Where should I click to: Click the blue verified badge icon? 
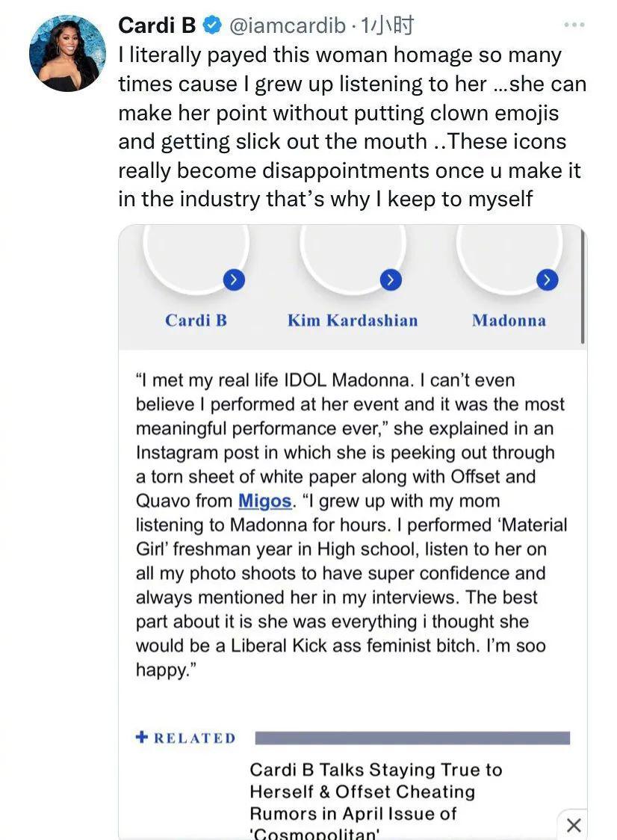pyautogui.click(x=213, y=25)
